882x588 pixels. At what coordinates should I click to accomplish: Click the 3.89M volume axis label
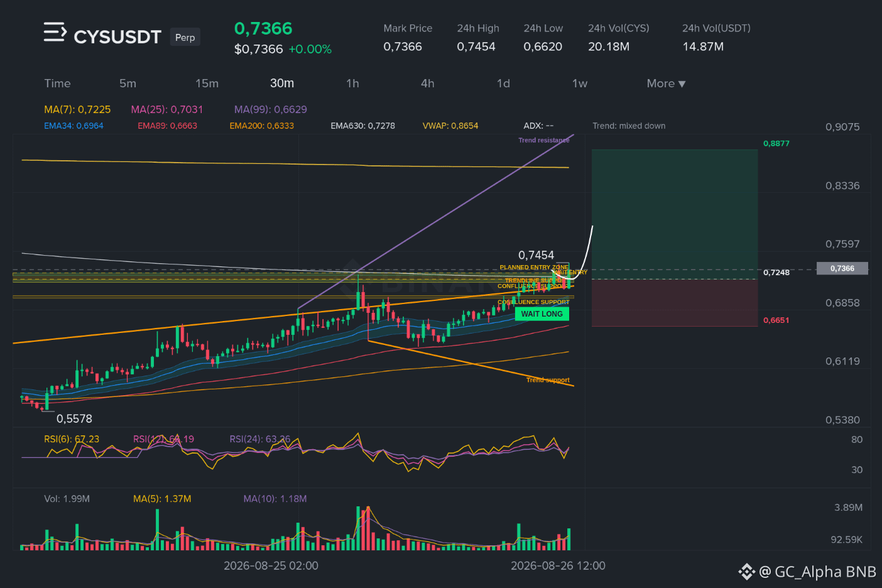(x=848, y=508)
